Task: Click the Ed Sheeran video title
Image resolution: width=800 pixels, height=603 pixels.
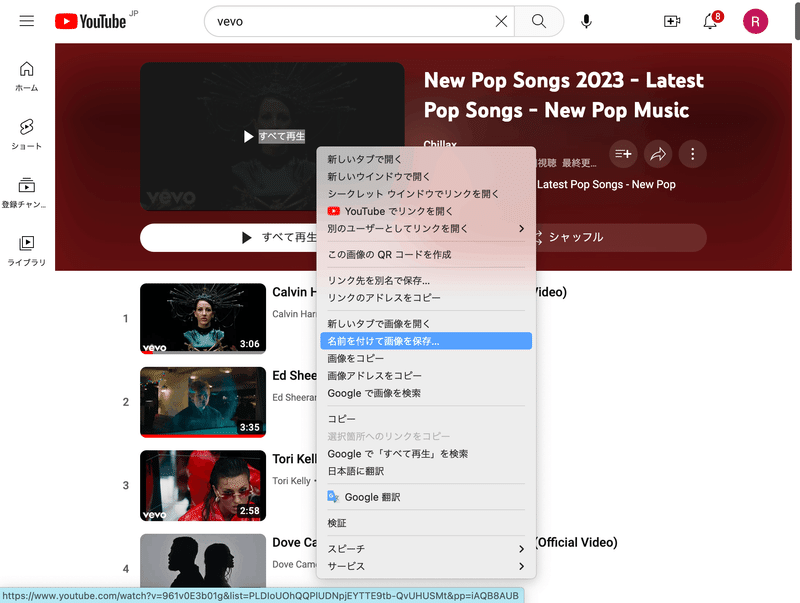Action: 294,376
